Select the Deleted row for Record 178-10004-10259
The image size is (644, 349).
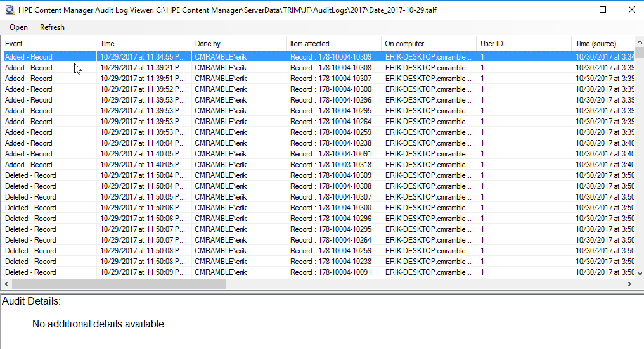[x=318, y=251]
